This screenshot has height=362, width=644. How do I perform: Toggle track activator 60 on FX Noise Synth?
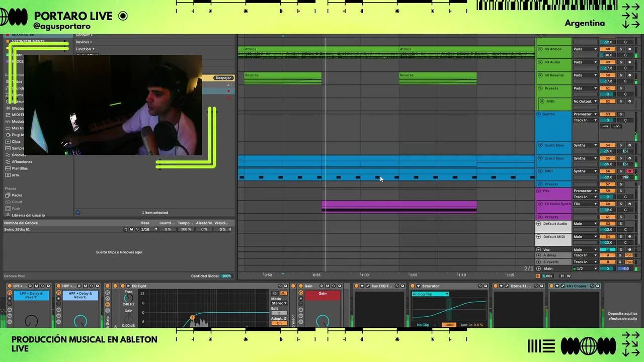[x=608, y=204]
